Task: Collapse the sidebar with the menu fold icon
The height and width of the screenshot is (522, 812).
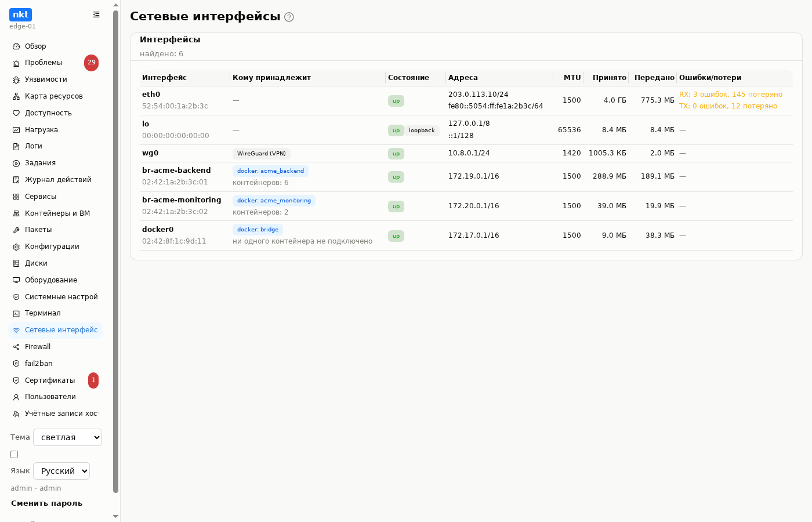Action: (96, 14)
